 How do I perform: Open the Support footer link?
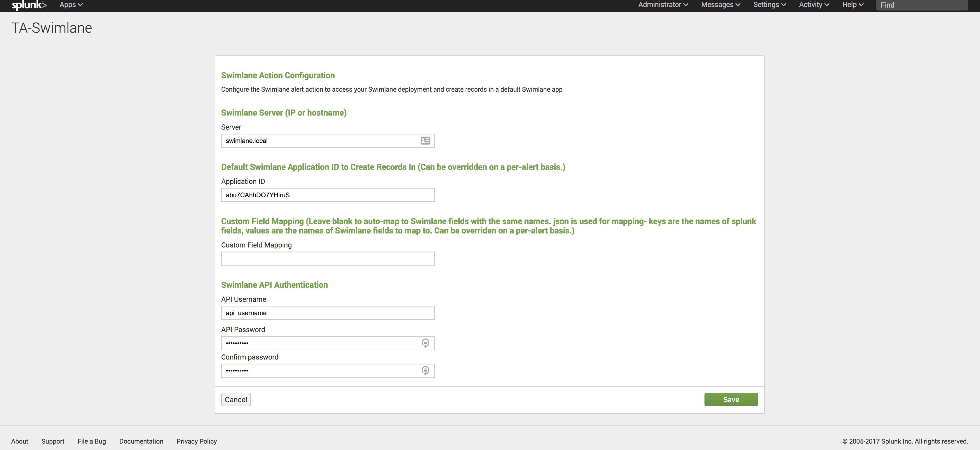click(53, 441)
